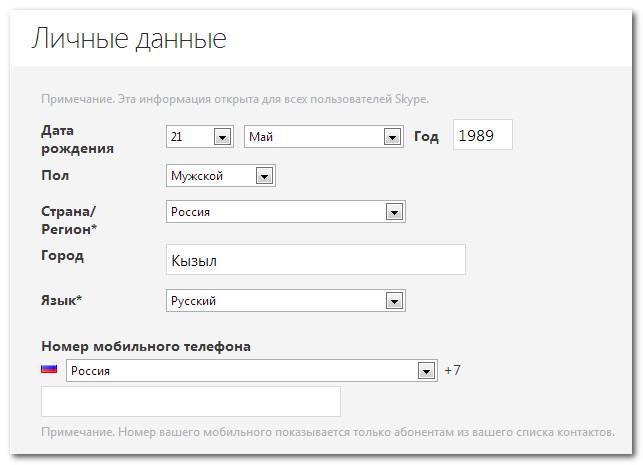Click the Дата рождения label
The width and height of the screenshot is (643, 465).
[77, 139]
